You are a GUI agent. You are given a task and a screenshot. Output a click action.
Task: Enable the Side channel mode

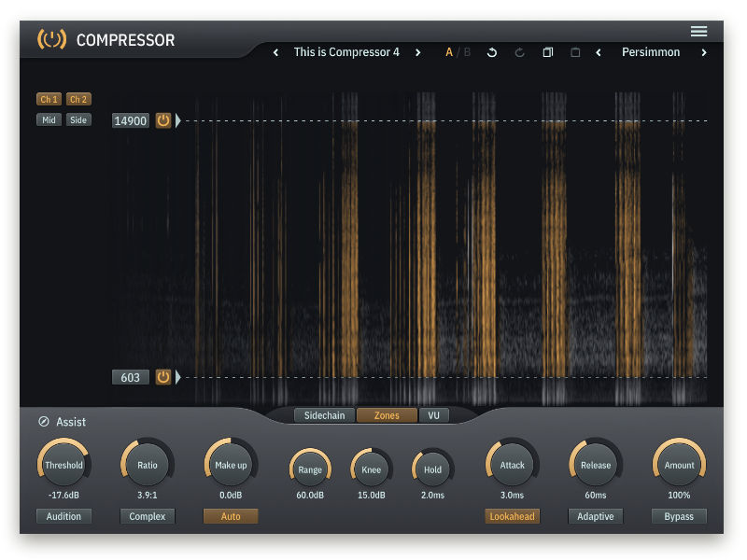coord(78,120)
